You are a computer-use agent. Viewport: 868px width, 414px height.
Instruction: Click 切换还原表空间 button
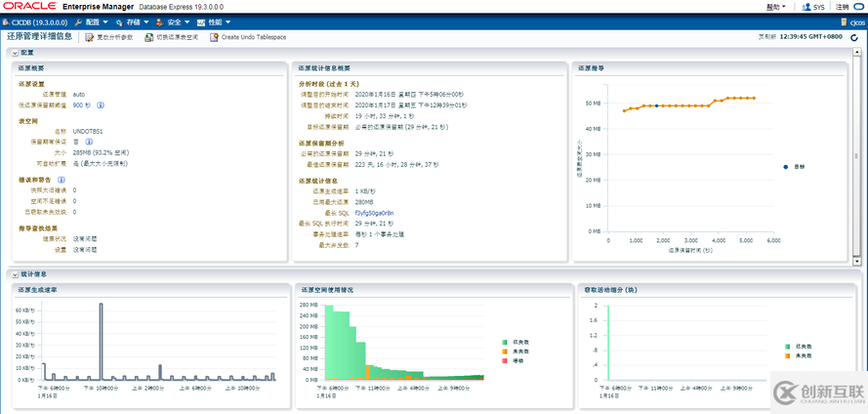(171, 38)
